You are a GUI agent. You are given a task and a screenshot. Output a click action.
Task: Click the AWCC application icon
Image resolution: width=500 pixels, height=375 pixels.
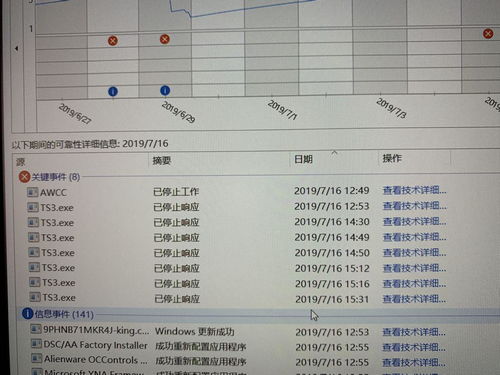coord(32,192)
